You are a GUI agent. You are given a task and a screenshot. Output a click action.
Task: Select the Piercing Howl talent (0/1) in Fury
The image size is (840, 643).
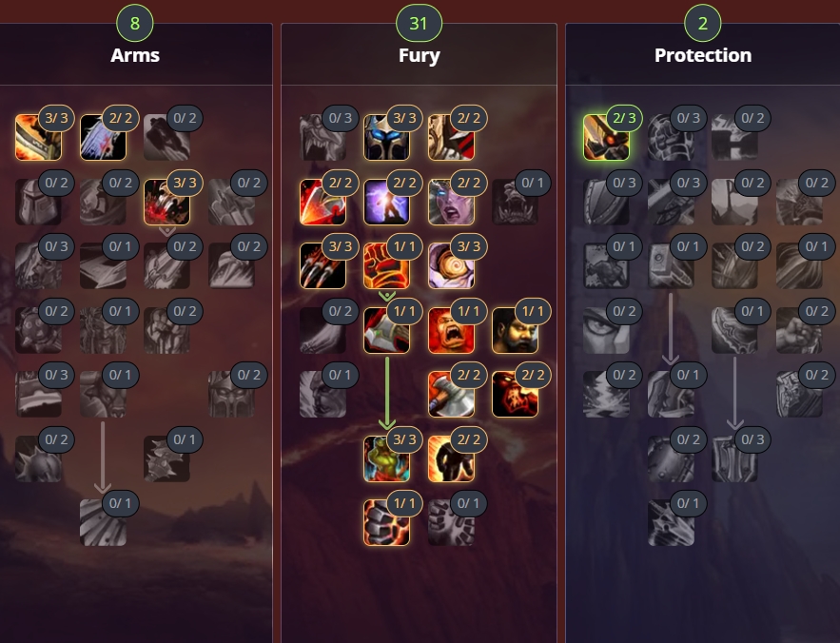tap(515, 202)
